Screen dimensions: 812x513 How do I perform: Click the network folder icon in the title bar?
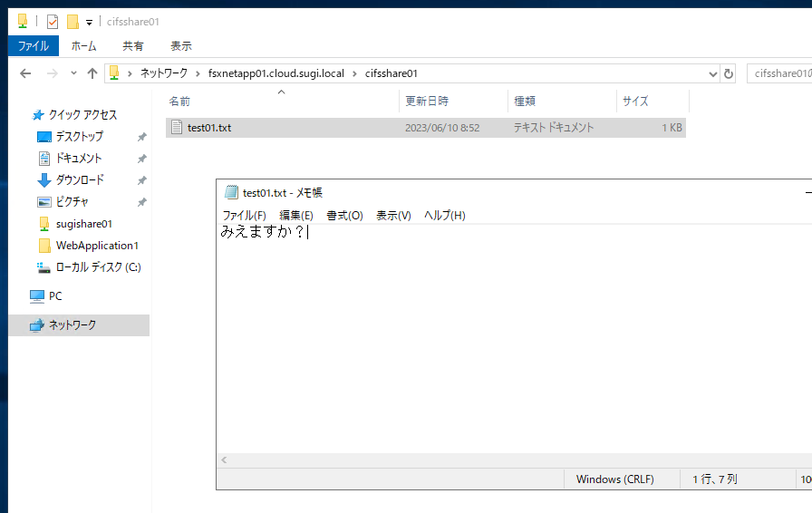[x=23, y=21]
